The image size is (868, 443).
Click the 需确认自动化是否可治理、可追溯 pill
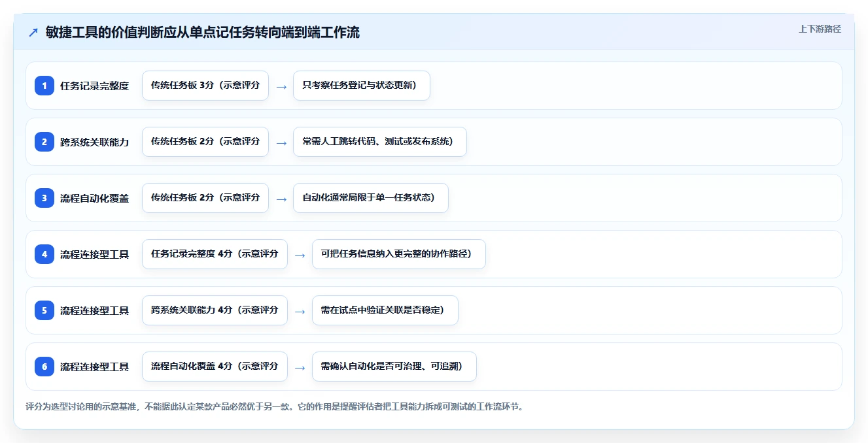(x=394, y=367)
